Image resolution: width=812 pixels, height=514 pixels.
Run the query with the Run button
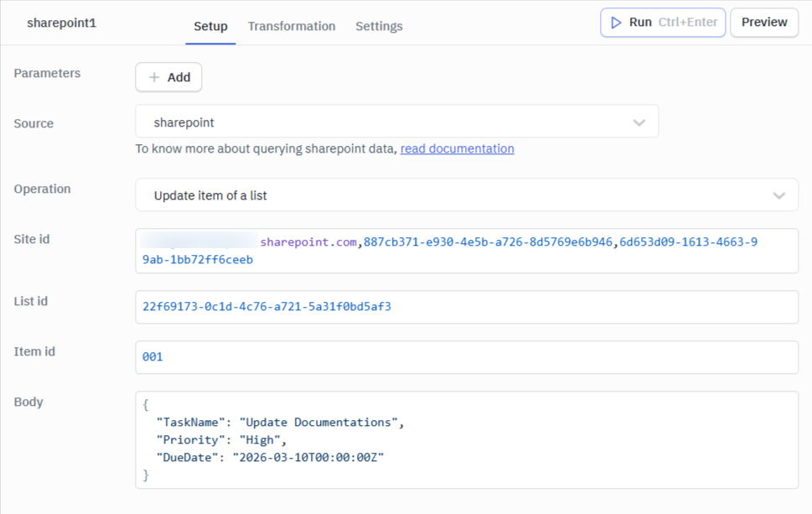tap(662, 23)
